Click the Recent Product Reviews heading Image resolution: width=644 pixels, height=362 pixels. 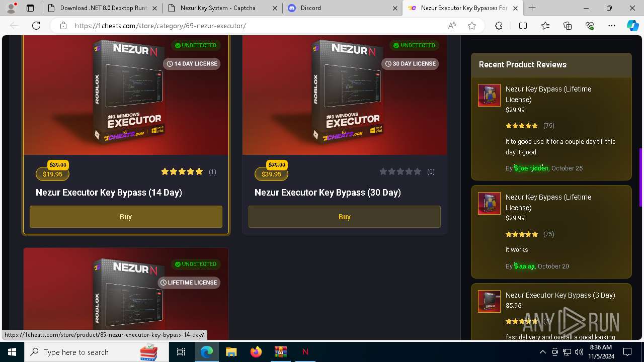523,64
